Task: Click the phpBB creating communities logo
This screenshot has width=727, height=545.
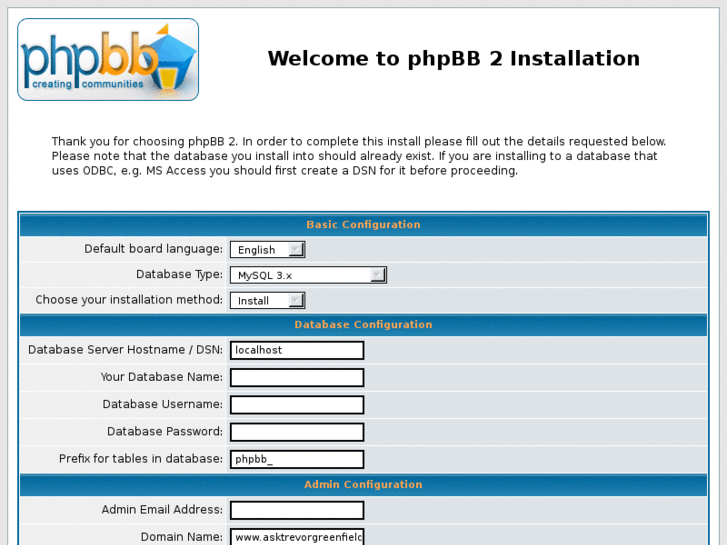Action: 108,59
